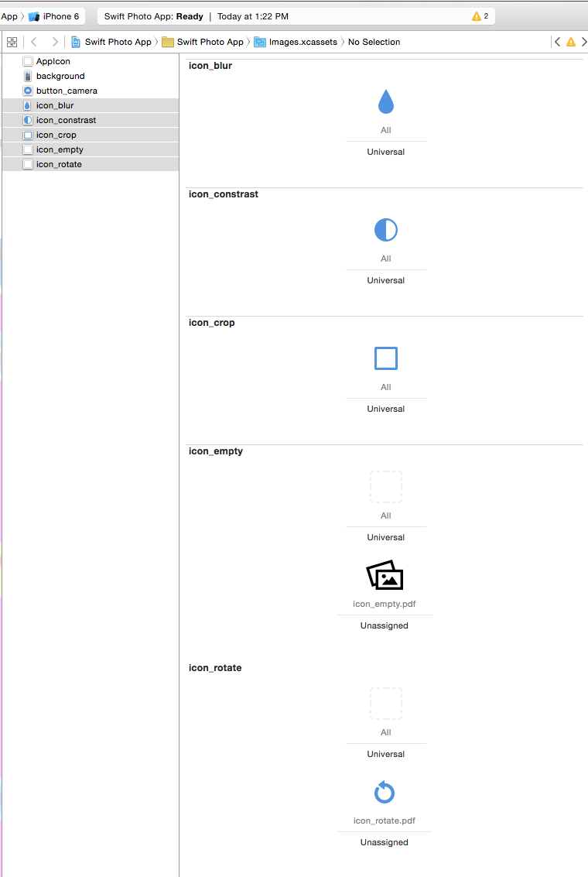Select button_camera in the asset list
The image size is (588, 877).
pos(91,91)
